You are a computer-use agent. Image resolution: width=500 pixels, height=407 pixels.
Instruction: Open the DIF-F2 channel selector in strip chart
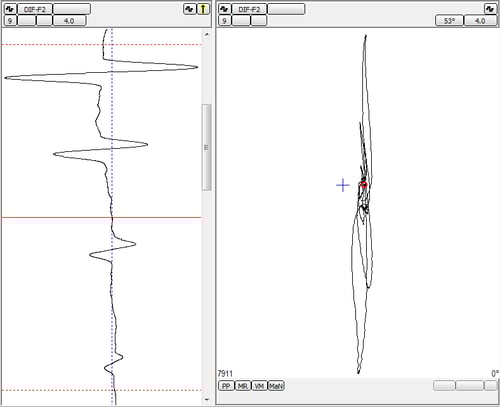coord(35,9)
